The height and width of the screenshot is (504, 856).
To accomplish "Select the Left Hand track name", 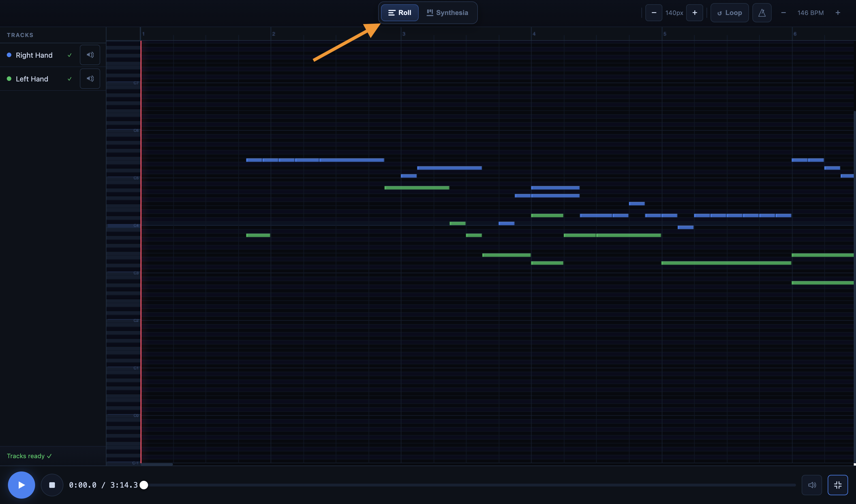I will click(32, 79).
